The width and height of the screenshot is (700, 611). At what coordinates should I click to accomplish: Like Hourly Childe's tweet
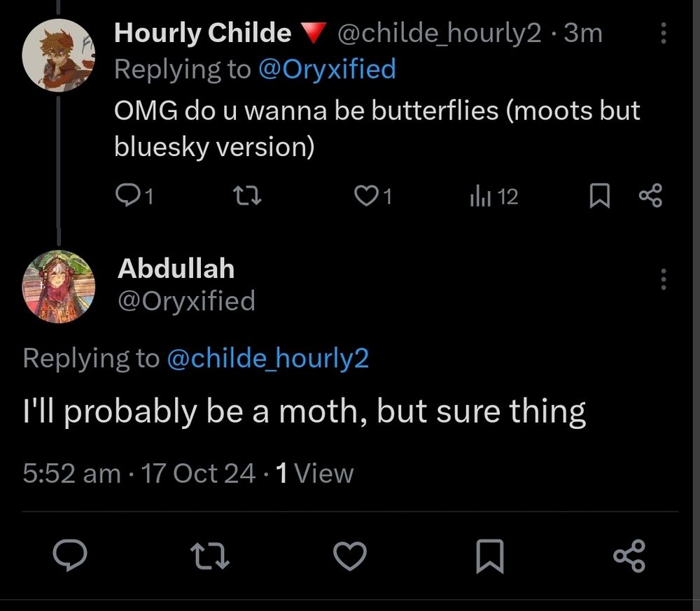(366, 197)
